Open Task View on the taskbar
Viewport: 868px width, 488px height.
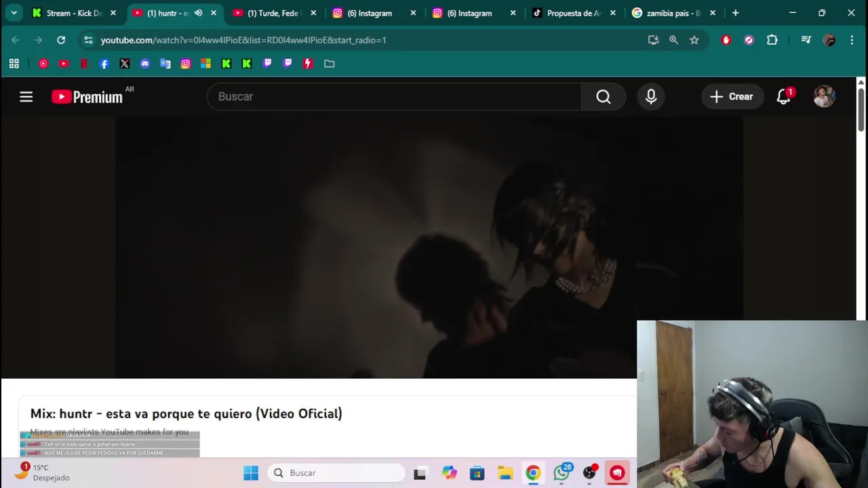pyautogui.click(x=420, y=473)
